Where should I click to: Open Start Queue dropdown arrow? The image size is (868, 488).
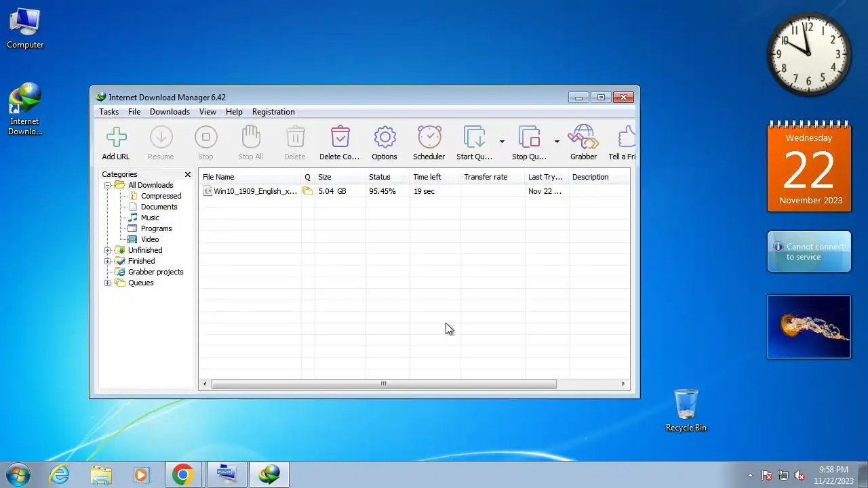point(502,142)
